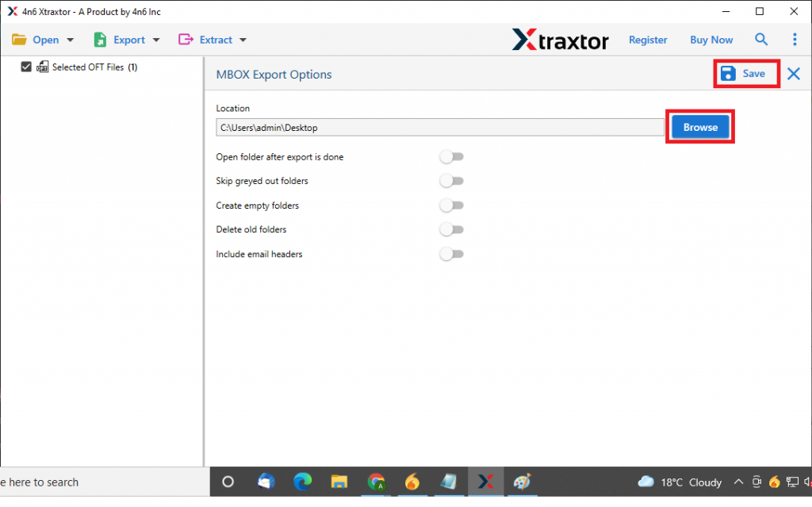Click the green Export icon
Image resolution: width=812 pixels, height=507 pixels.
100,39
